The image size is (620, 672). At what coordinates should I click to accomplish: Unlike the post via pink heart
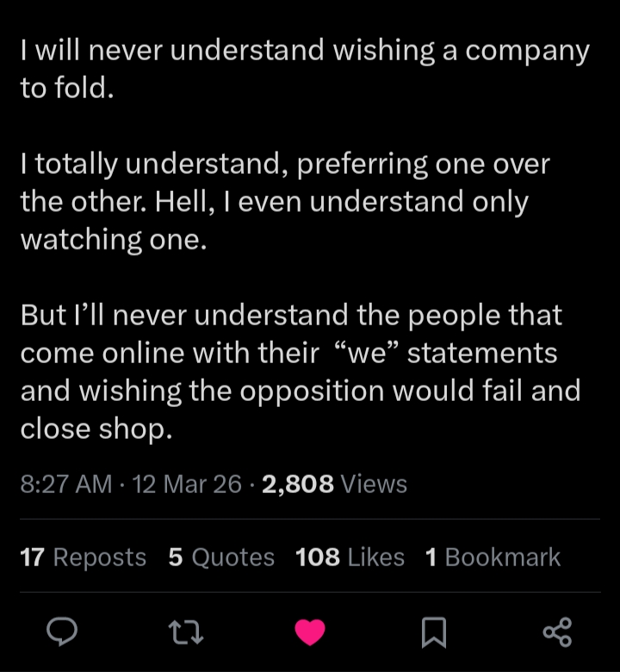310,633
